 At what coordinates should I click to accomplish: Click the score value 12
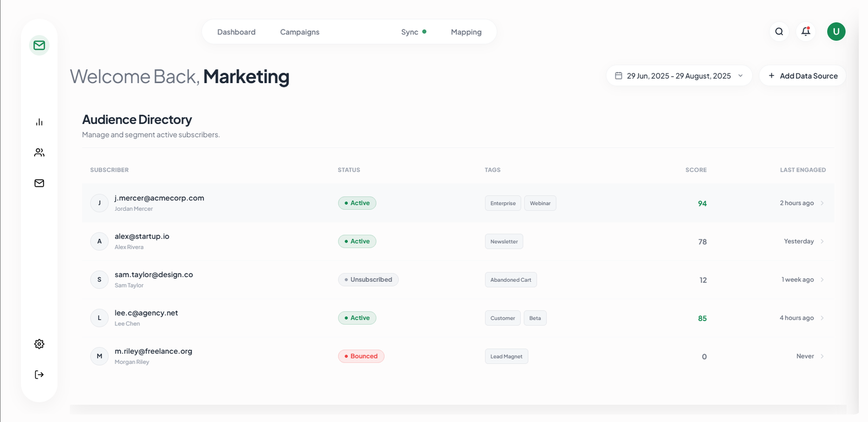(x=703, y=280)
